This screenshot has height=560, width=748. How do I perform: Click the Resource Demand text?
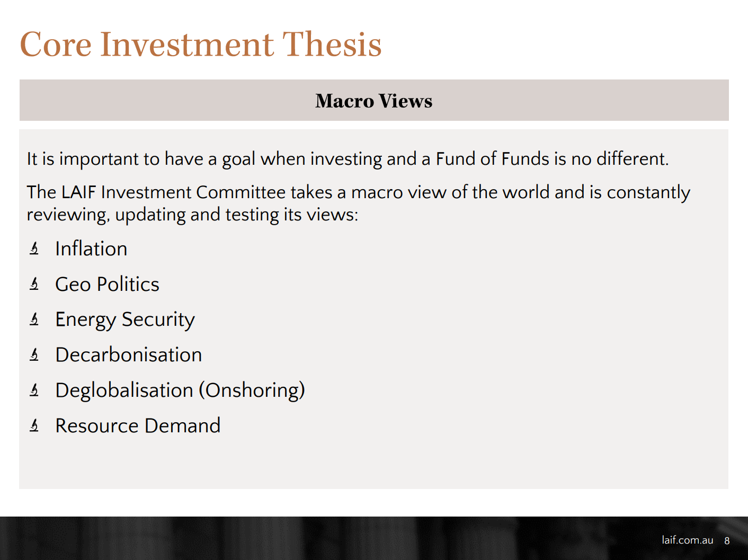[x=138, y=425]
